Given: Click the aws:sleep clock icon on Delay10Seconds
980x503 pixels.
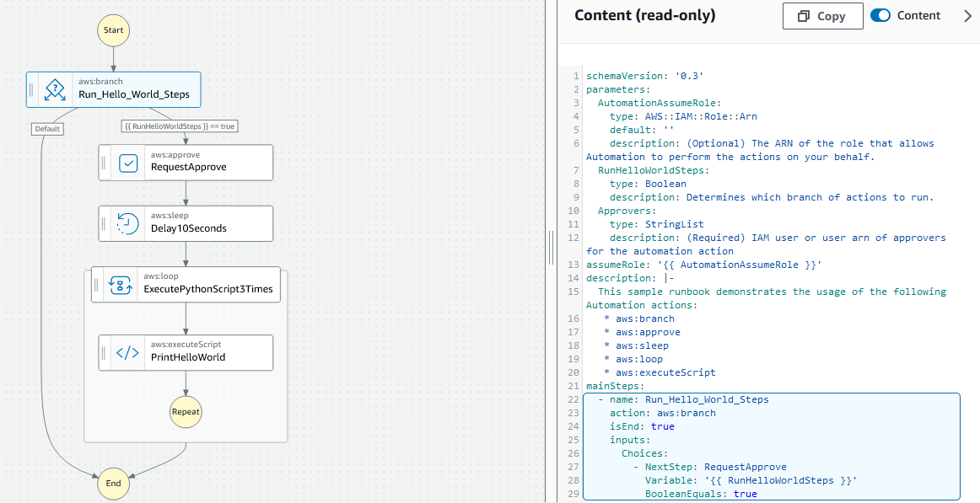Looking at the screenshot, I should (x=128, y=223).
